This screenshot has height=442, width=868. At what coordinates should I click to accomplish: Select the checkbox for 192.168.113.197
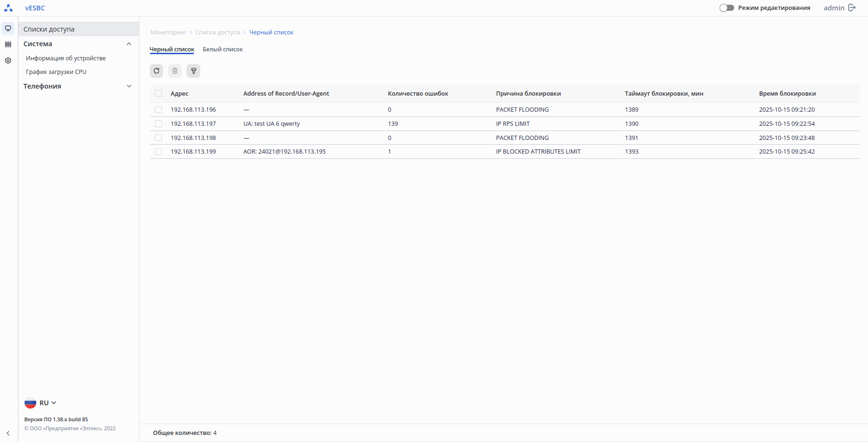pyautogui.click(x=159, y=124)
